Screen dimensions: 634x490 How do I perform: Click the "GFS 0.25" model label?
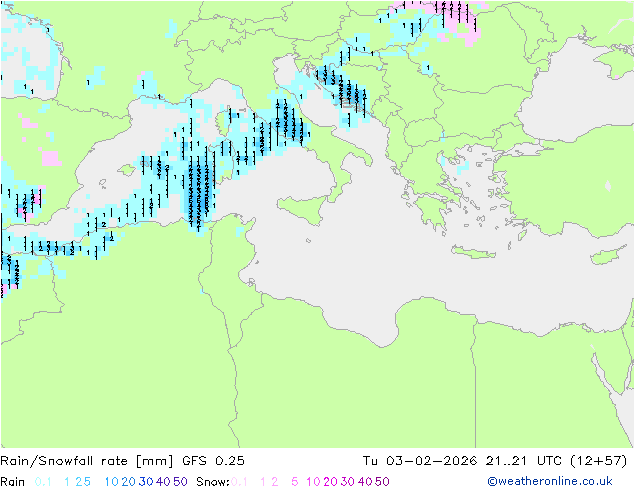[x=213, y=461]
